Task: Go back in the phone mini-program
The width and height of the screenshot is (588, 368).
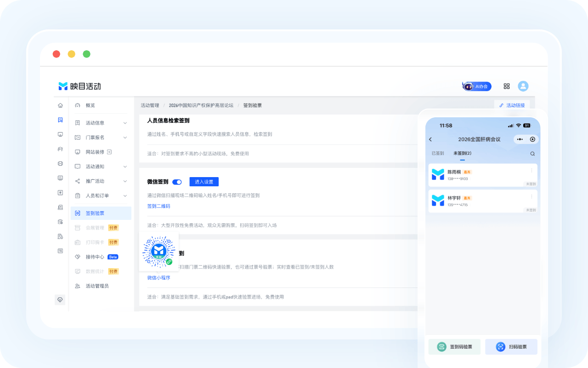Action: pos(430,139)
